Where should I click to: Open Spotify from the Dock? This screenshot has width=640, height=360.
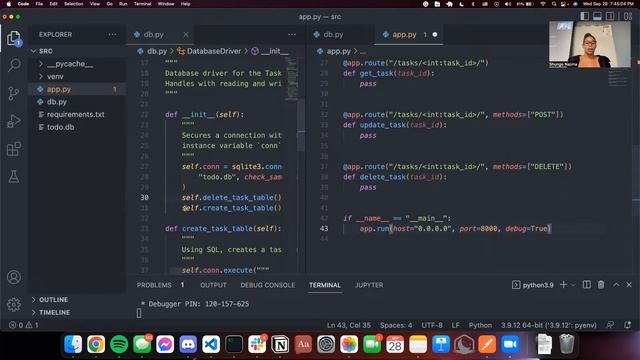tap(119, 344)
